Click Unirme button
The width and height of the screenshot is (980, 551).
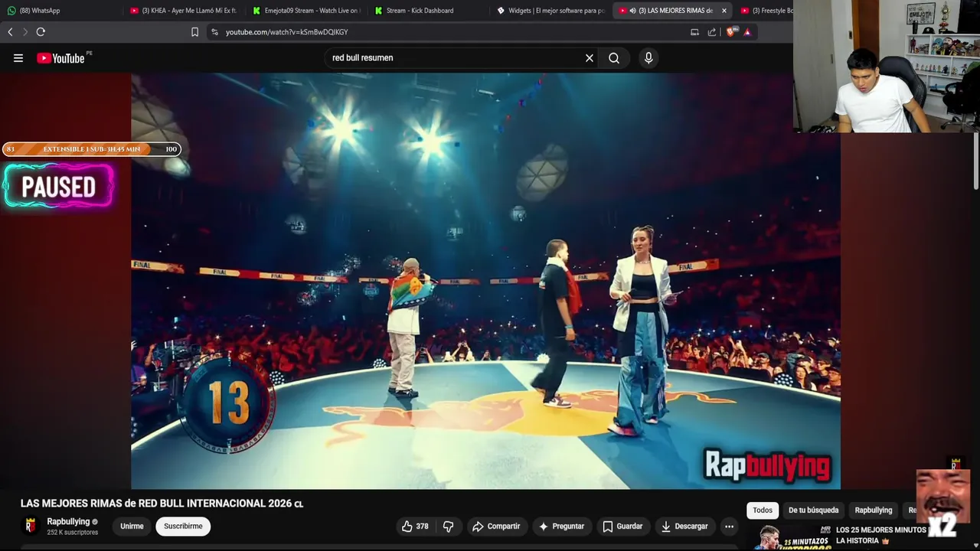point(132,527)
